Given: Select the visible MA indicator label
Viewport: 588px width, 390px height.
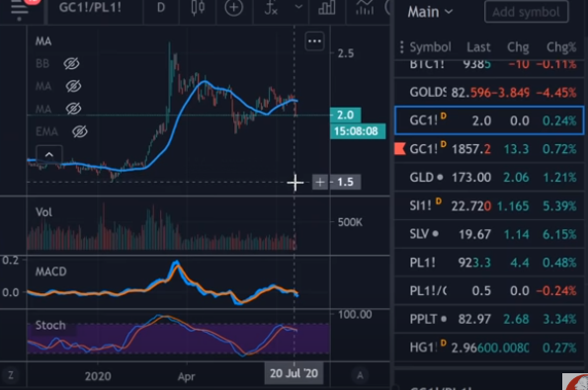Looking at the screenshot, I should [x=43, y=41].
